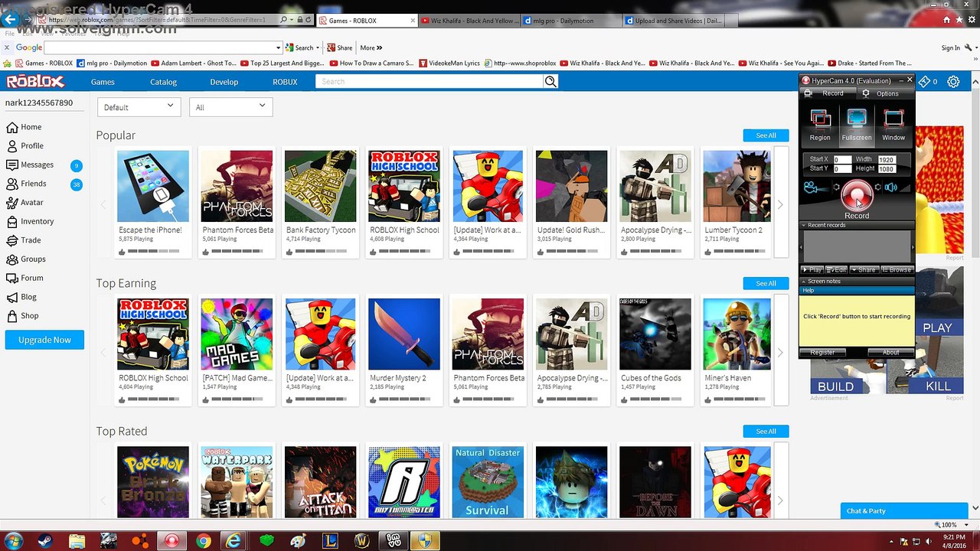Open the All genre filter dropdown
The width and height of the screenshot is (980, 551).
click(230, 107)
